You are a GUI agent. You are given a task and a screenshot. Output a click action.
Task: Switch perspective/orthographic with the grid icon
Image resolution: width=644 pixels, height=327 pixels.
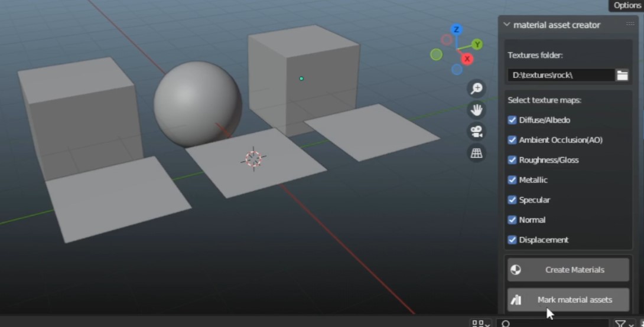pos(476,153)
